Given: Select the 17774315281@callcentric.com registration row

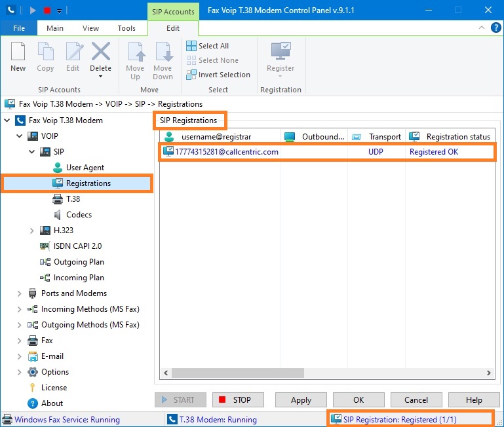Looking at the screenshot, I should [327, 152].
